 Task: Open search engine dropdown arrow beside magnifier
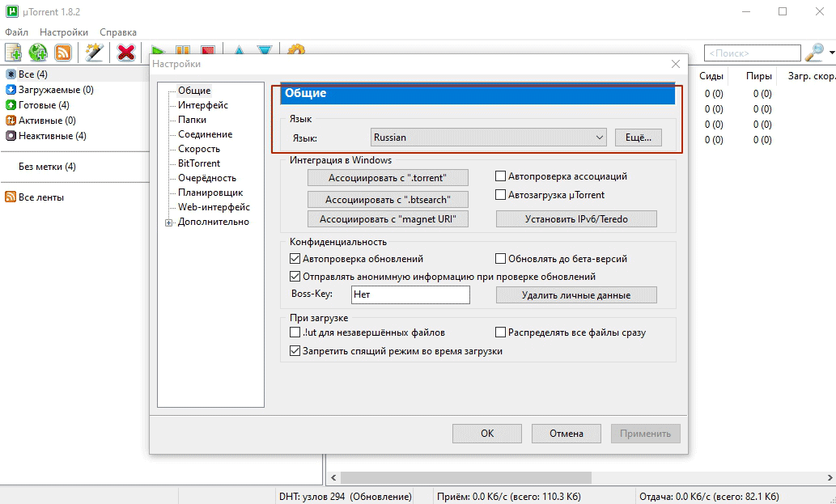(x=832, y=53)
